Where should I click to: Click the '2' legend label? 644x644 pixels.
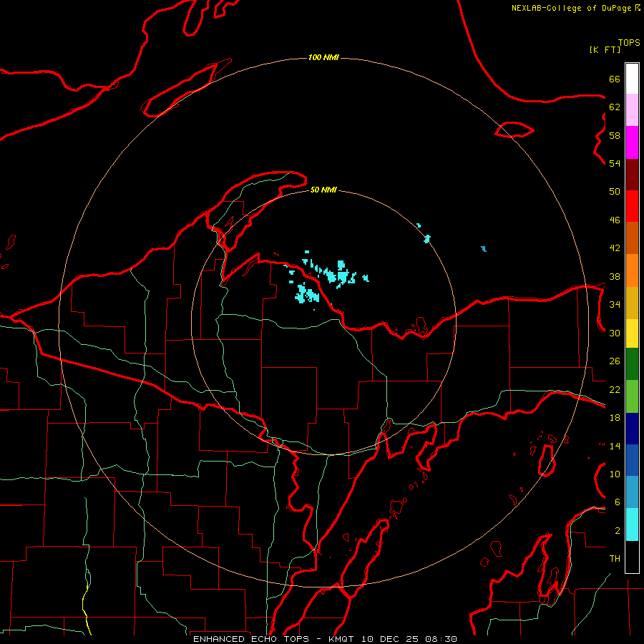click(x=618, y=531)
